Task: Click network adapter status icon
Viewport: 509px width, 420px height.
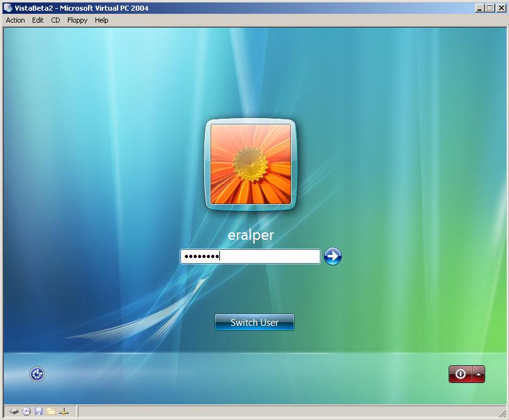Action: point(63,412)
